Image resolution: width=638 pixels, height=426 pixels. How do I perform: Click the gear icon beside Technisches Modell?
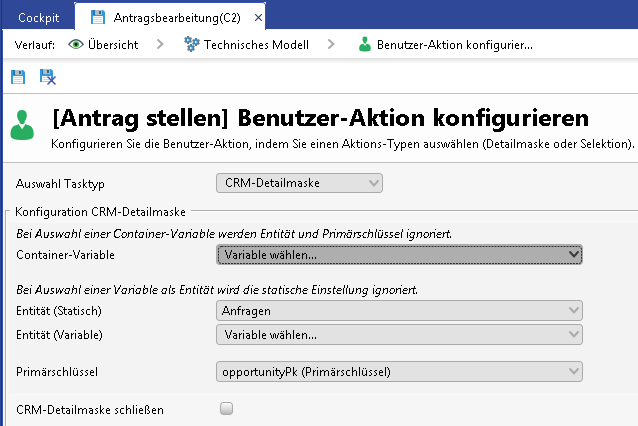pos(191,45)
